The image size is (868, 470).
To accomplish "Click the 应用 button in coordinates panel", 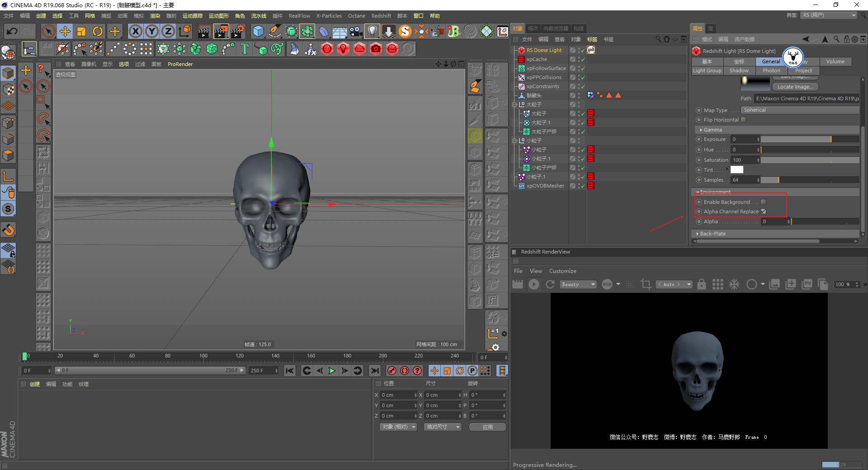I will pos(487,427).
